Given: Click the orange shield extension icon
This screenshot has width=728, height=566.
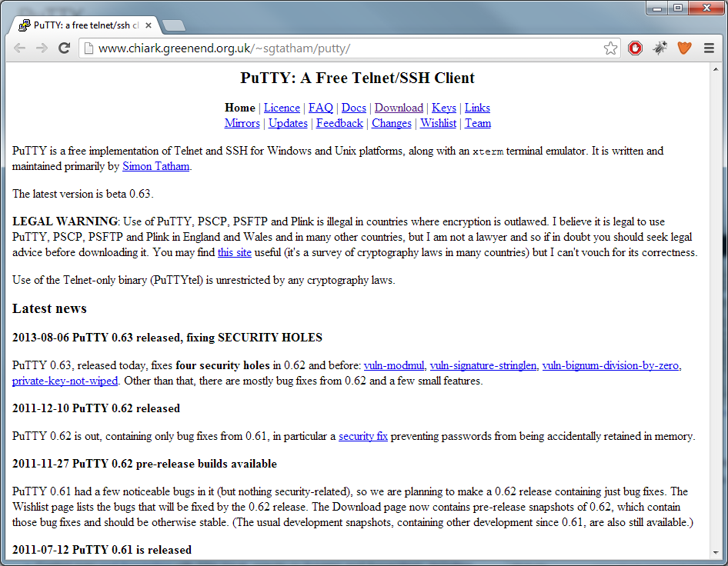Looking at the screenshot, I should (x=684, y=48).
